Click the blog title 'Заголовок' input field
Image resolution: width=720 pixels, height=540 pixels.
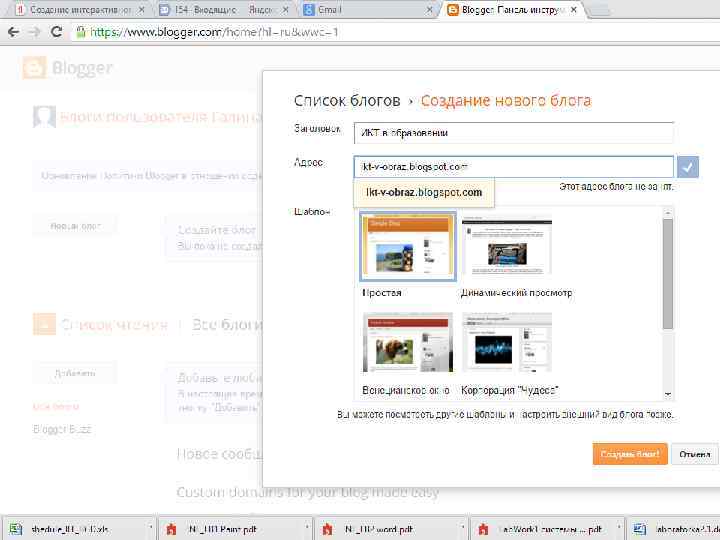(x=513, y=133)
